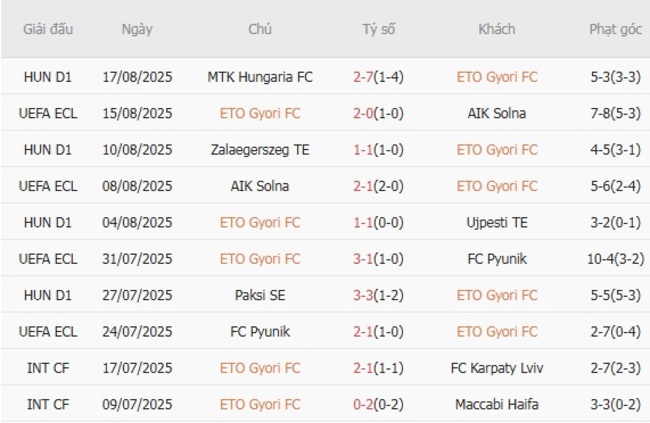Click the 7-8(5-3) corner kick value

(x=615, y=113)
